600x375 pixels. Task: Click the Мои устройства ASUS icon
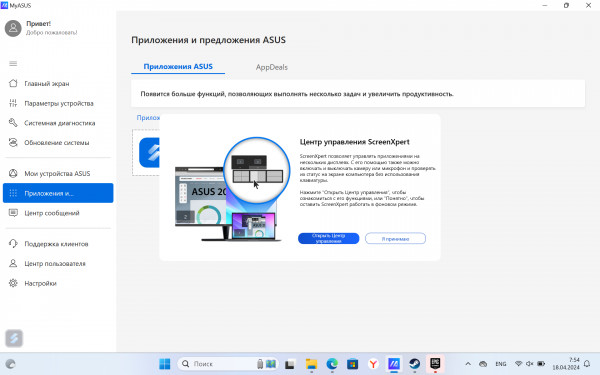point(13,173)
